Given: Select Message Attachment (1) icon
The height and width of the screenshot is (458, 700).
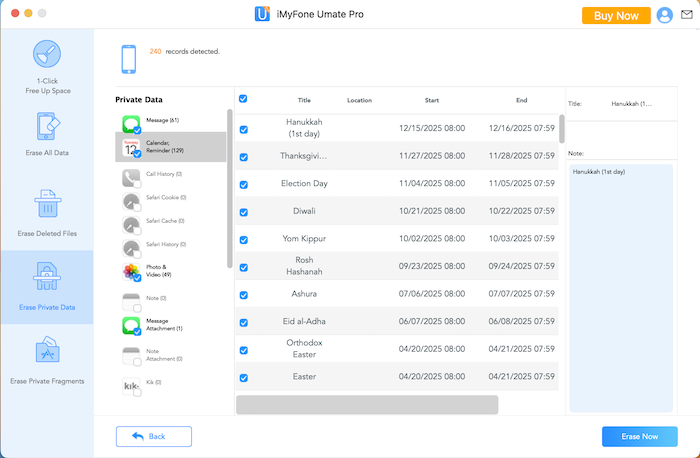Looking at the screenshot, I should pyautogui.click(x=131, y=326).
